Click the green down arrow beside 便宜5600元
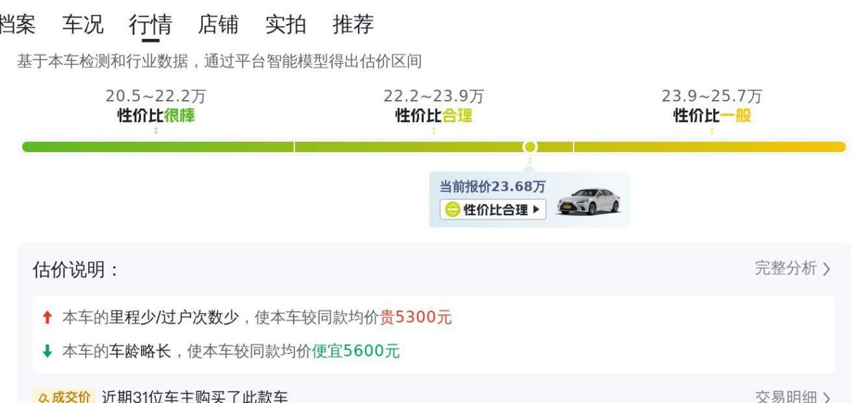The image size is (868, 403). (x=47, y=352)
